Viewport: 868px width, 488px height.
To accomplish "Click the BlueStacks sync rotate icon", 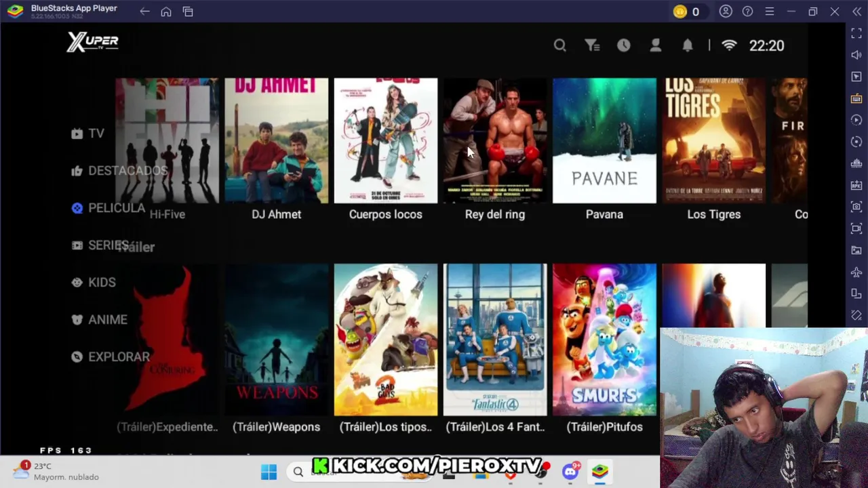I will tap(856, 142).
